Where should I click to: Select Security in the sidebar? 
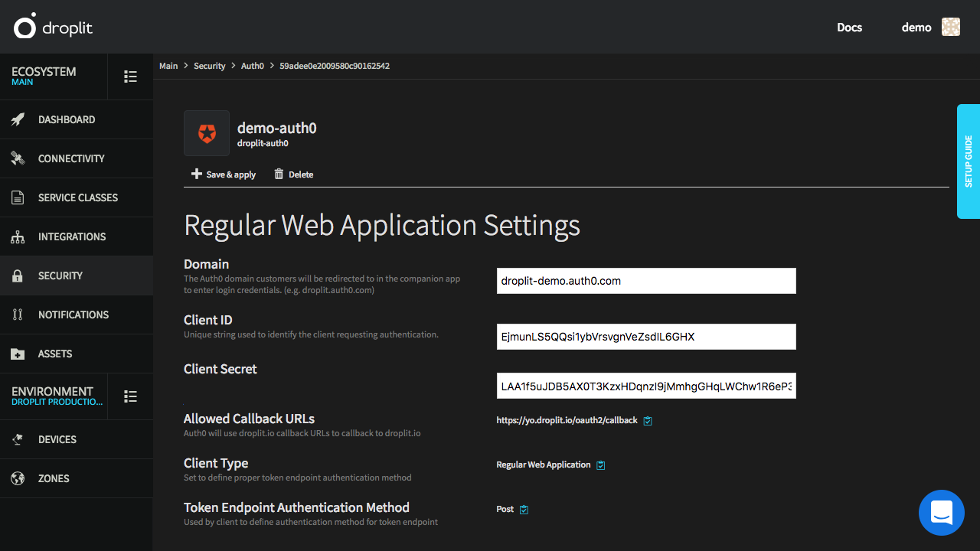pyautogui.click(x=77, y=275)
